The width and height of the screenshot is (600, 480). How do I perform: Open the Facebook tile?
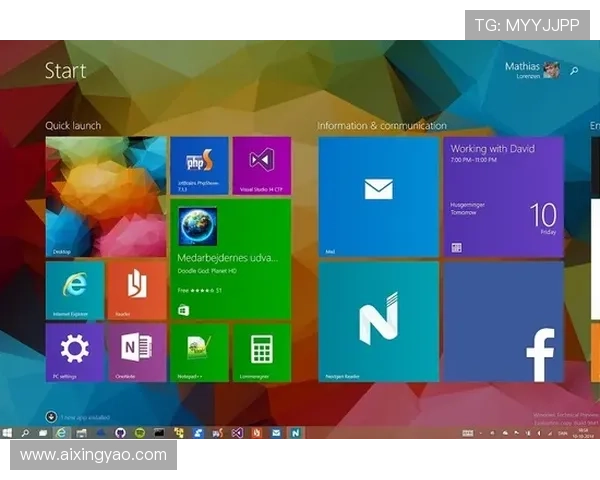pos(503,321)
